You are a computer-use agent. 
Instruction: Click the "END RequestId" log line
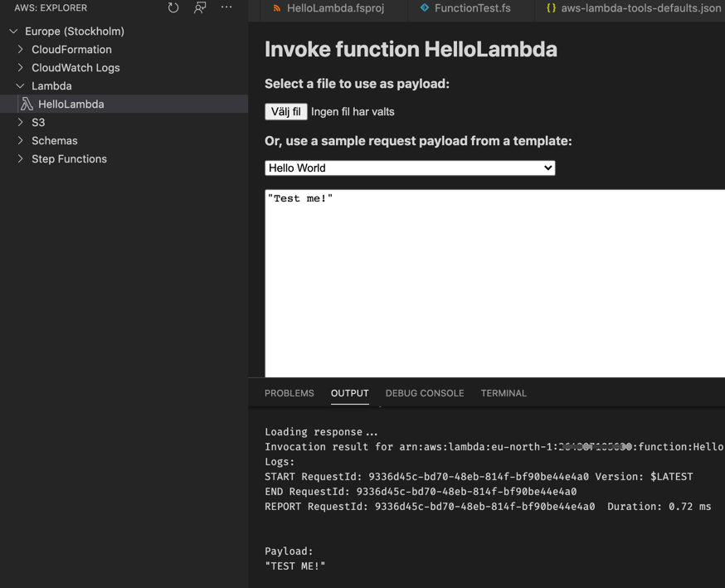point(421,492)
